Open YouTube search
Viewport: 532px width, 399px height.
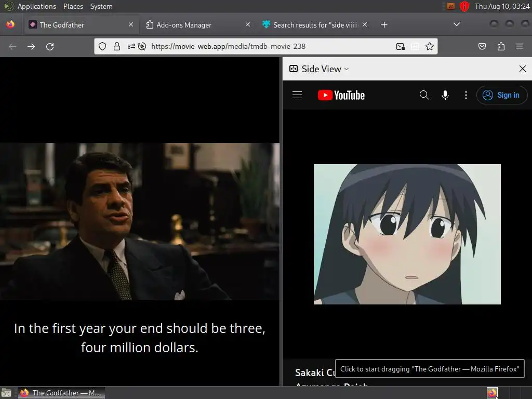tap(424, 95)
